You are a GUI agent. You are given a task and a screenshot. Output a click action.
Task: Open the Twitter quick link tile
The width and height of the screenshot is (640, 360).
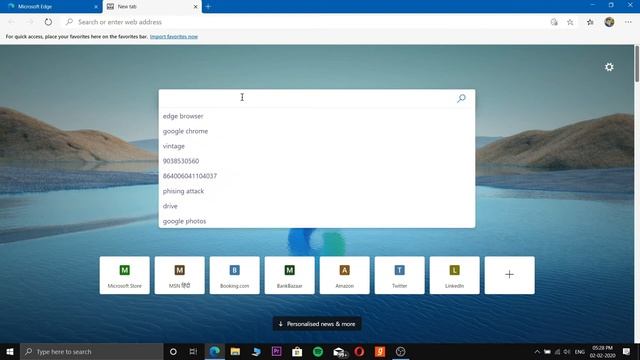400,275
